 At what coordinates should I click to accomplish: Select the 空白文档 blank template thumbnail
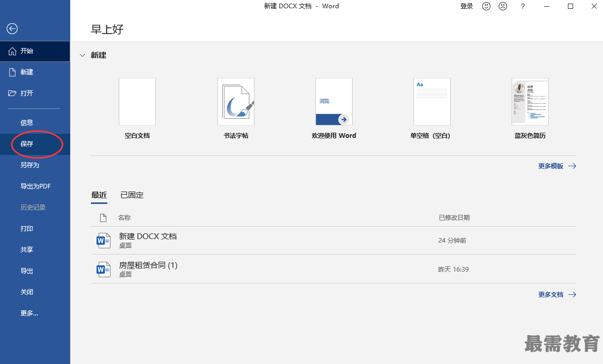[x=137, y=102]
